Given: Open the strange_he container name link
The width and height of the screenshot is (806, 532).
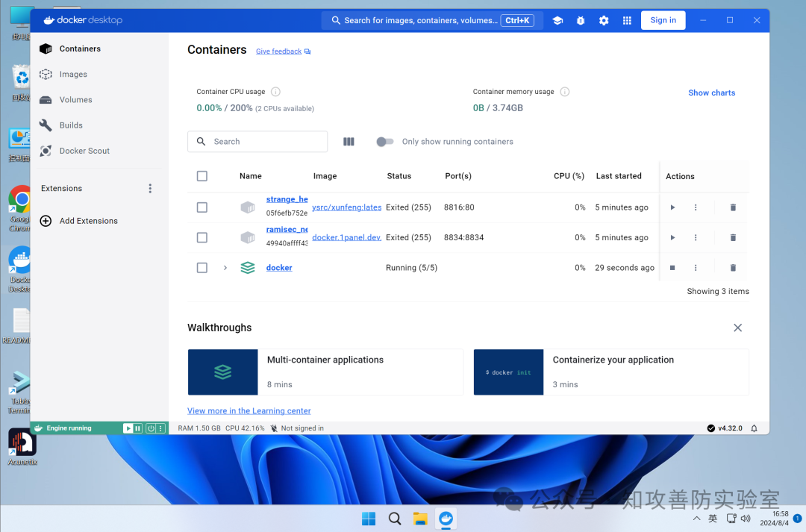Looking at the screenshot, I should tap(287, 199).
